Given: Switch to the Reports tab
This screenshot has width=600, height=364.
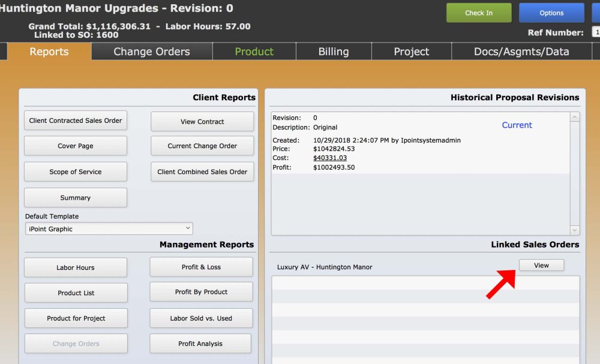Looking at the screenshot, I should pos(49,52).
